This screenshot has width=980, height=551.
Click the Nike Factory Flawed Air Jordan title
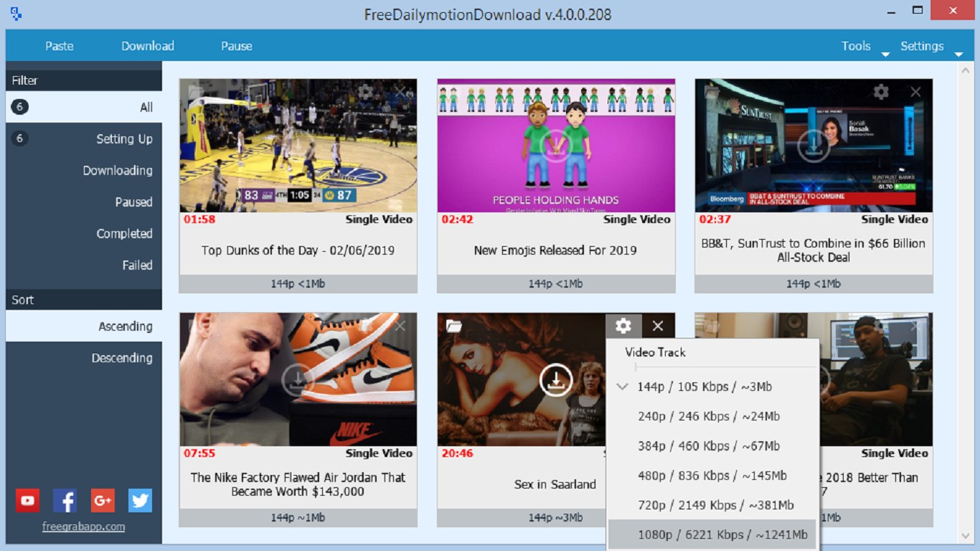[298, 484]
